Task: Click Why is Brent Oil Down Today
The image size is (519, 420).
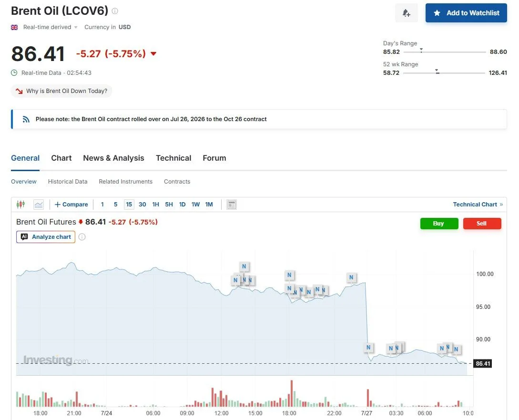Action: pos(61,91)
